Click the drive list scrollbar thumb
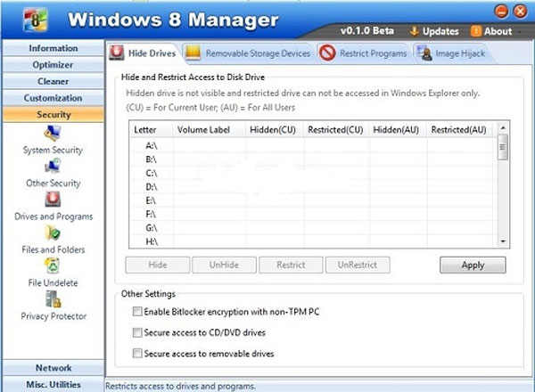 tap(503, 147)
